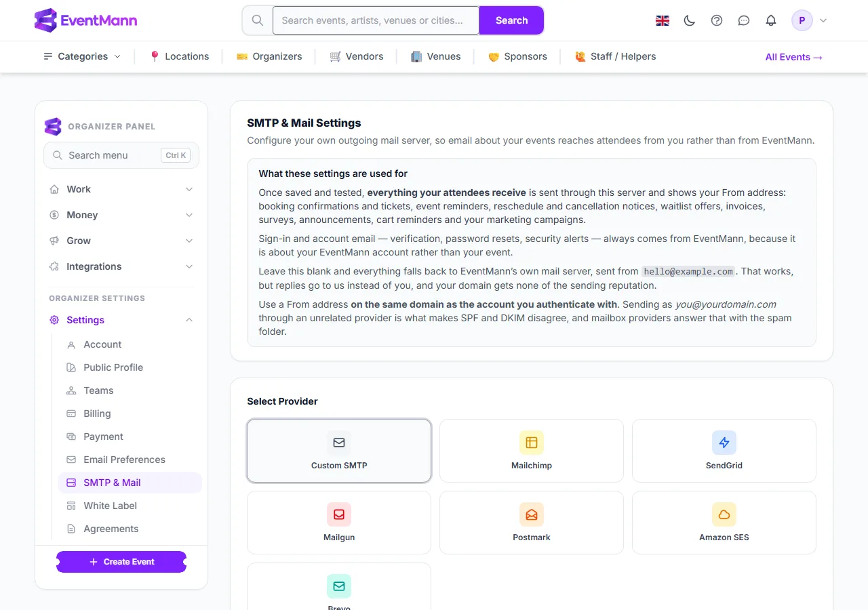
Task: Expand the Money section
Action: (121, 215)
